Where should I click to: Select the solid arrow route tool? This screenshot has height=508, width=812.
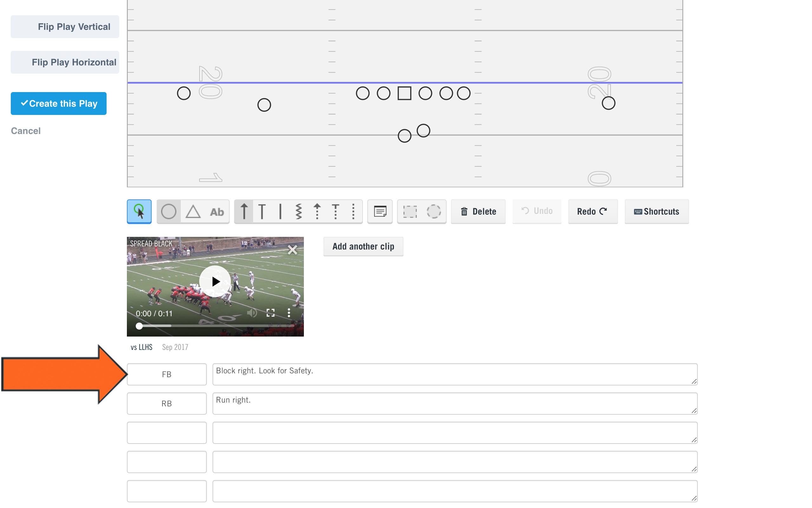[244, 211]
